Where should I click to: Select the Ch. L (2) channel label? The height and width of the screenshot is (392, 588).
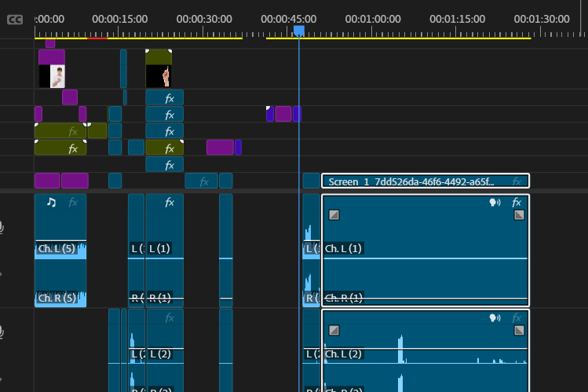pos(343,354)
